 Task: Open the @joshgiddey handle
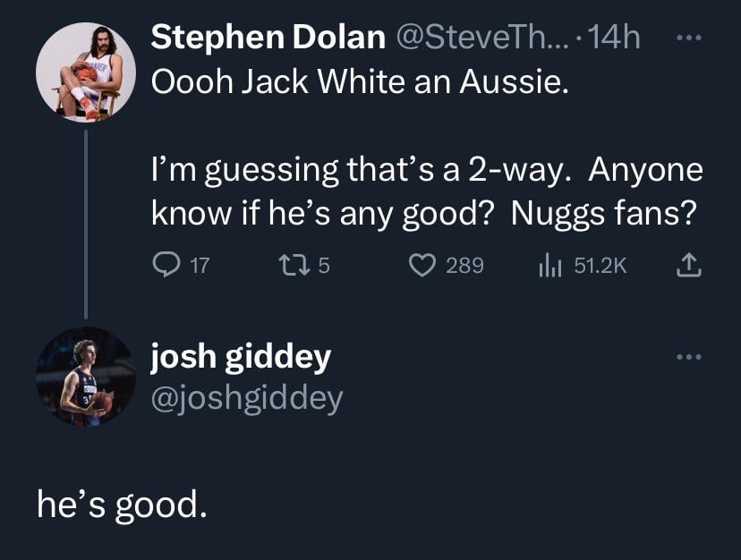246,398
